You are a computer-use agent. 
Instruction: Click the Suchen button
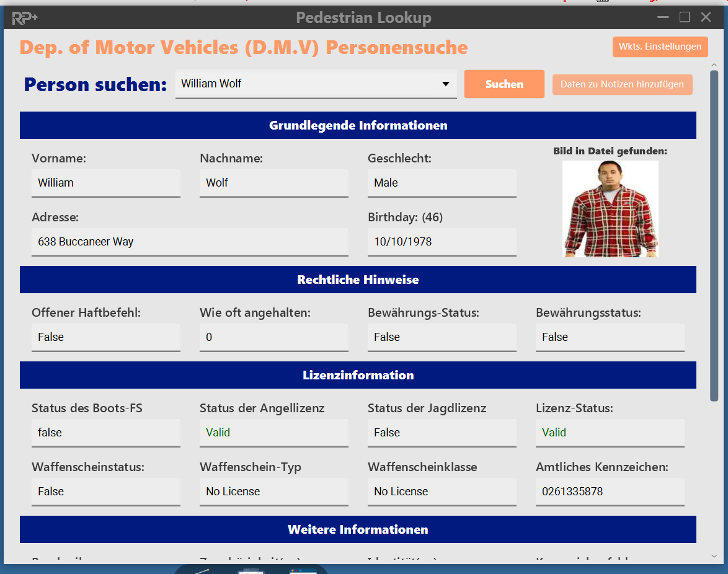coord(504,84)
